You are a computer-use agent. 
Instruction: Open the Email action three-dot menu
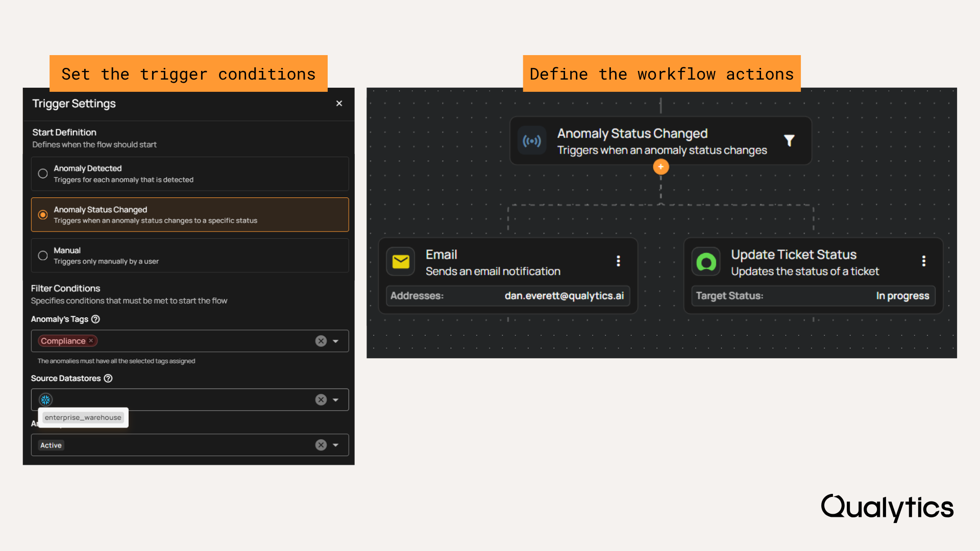(618, 261)
